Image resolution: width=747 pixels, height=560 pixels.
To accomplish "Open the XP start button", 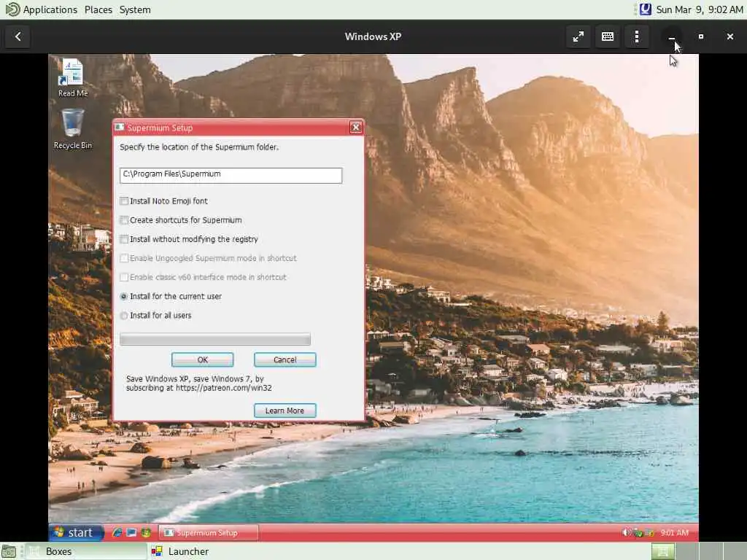I will [76, 532].
